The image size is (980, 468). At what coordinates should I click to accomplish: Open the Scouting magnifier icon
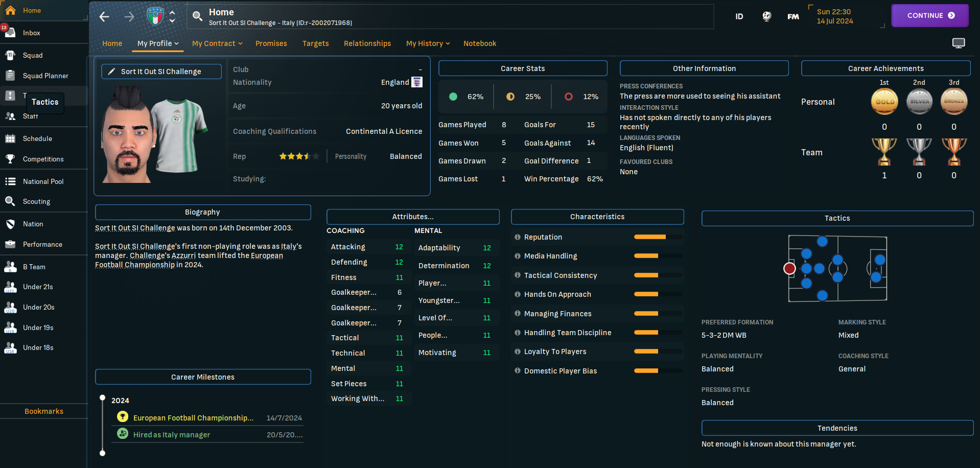[10, 201]
